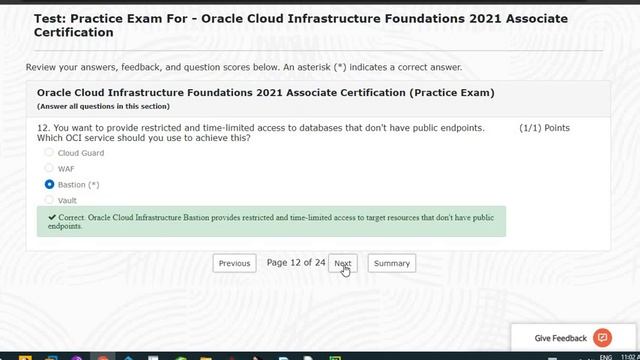The height and width of the screenshot is (360, 640).
Task: Select the WAF radio option
Action: [x=49, y=168]
